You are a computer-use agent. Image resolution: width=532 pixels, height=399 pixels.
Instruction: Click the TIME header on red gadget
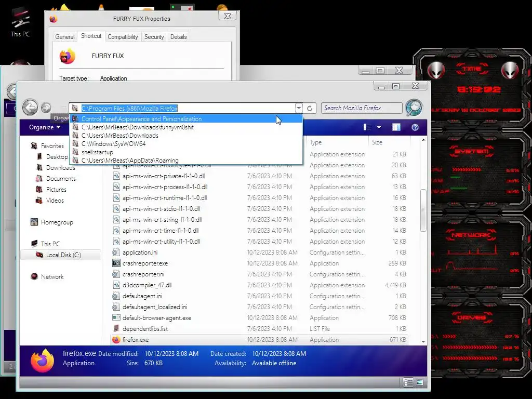tap(472, 69)
